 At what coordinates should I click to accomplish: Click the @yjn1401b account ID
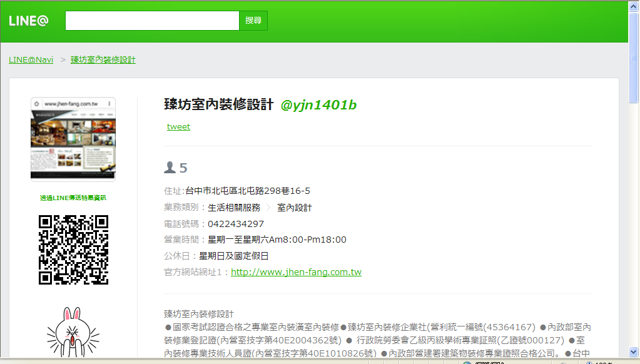318,105
